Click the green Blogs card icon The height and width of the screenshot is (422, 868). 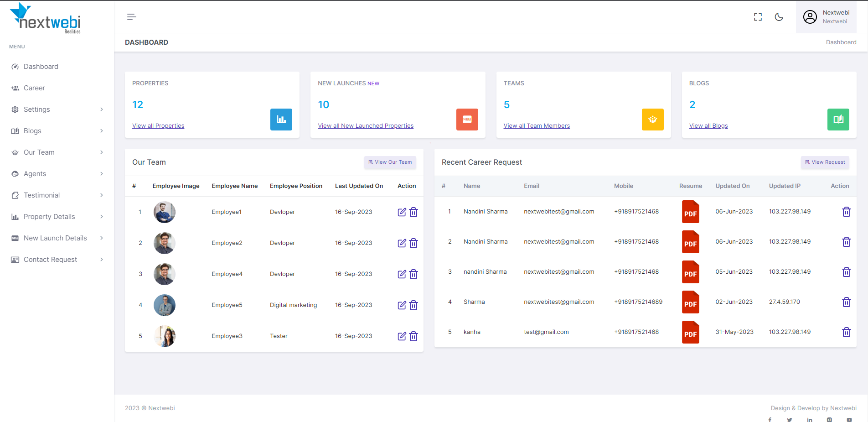[838, 120]
